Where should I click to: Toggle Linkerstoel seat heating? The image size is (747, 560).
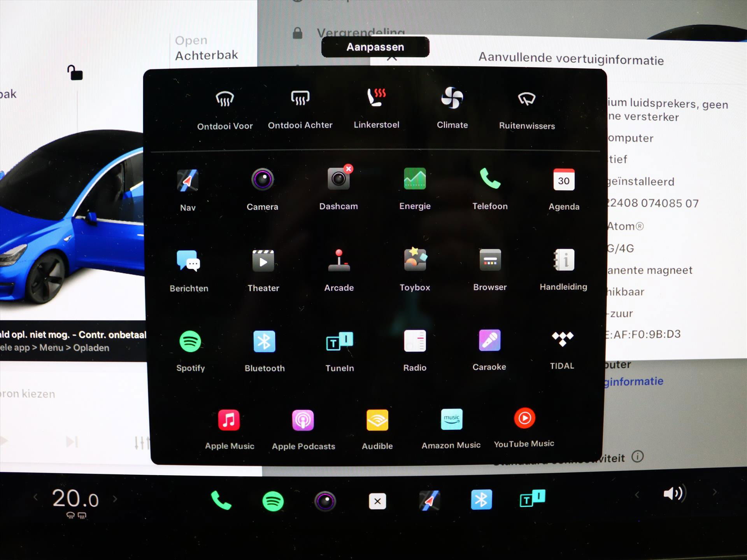coord(376,108)
